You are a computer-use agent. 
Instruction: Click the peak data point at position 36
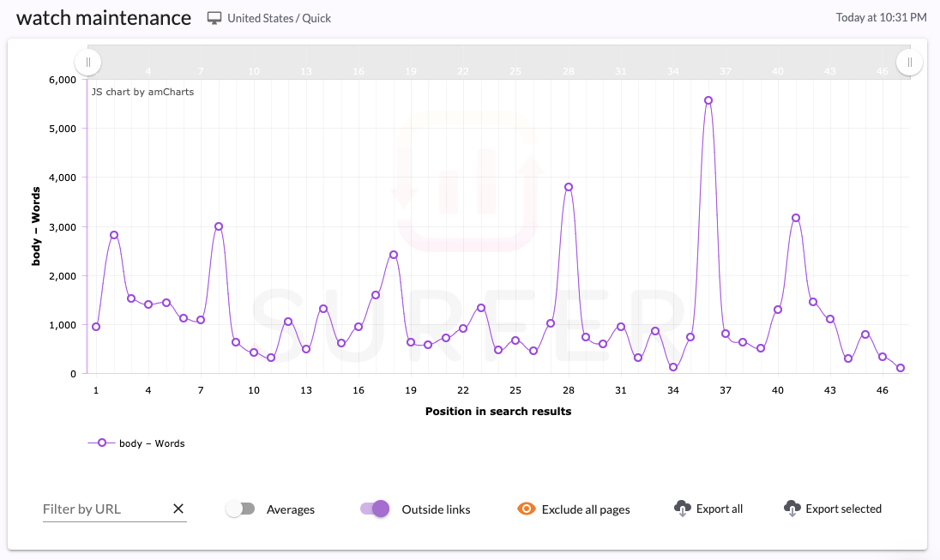(708, 100)
